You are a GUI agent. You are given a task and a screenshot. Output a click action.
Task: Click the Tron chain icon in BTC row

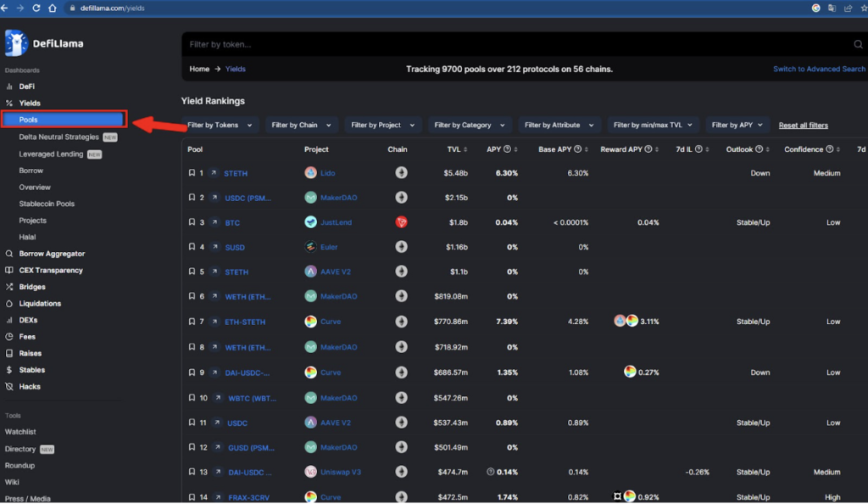401,222
